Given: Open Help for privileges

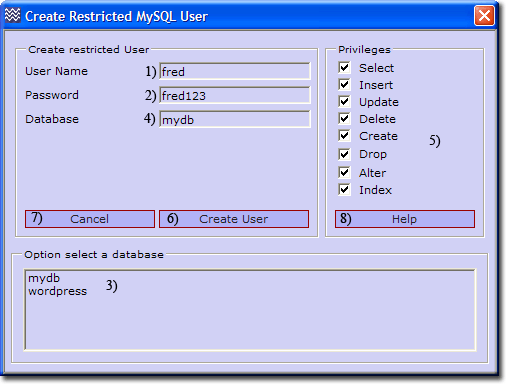Looking at the screenshot, I should point(405,219).
